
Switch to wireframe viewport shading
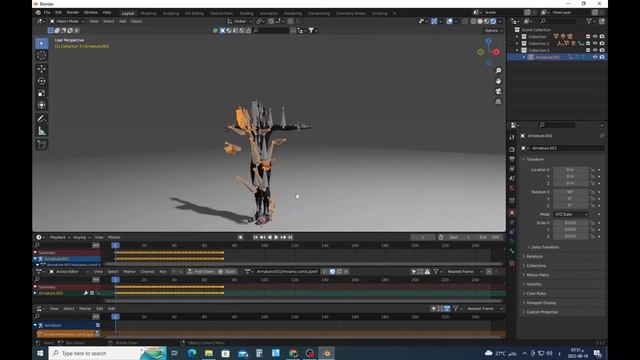pos(473,21)
